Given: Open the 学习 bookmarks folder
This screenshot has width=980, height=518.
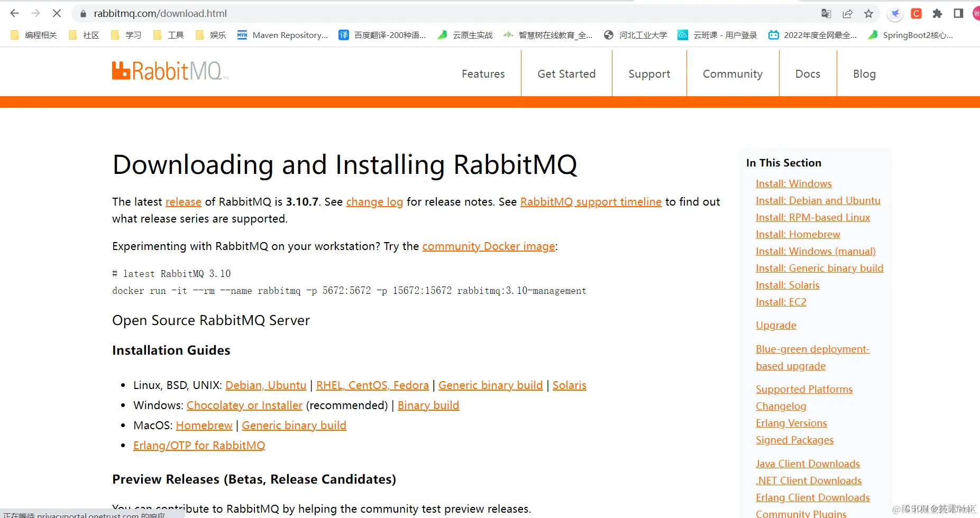Looking at the screenshot, I should pyautogui.click(x=126, y=35).
